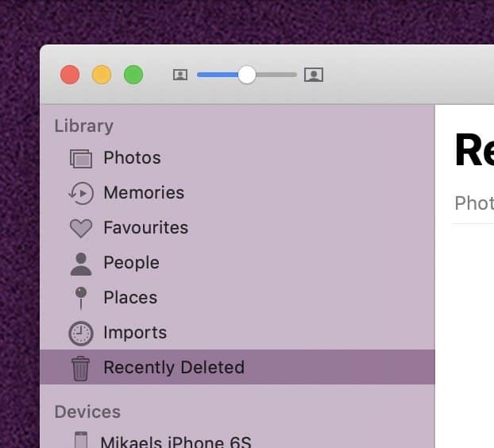The height and width of the screenshot is (448, 494).
Task: Click the People silhouette icon
Action: [x=81, y=264]
